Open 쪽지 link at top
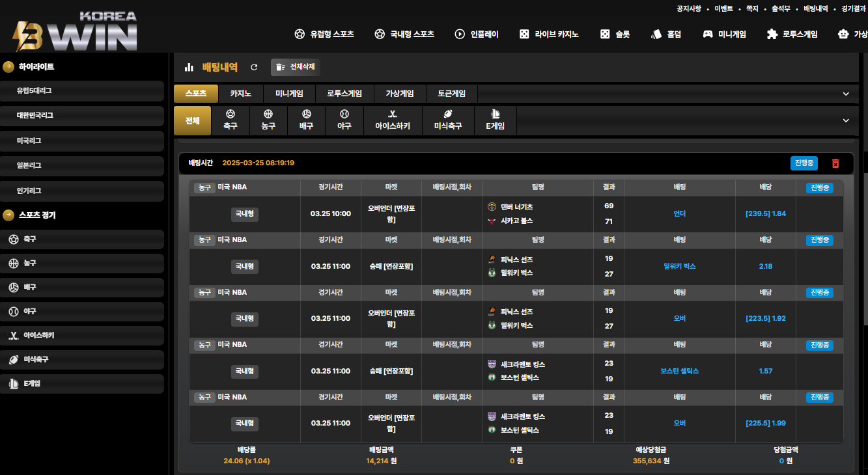 [x=752, y=8]
